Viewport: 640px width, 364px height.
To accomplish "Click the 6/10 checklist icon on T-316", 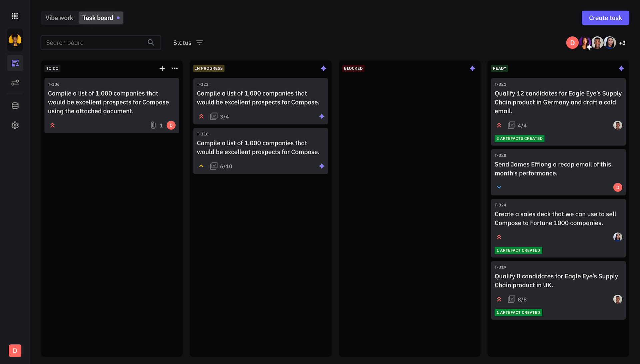I will [214, 166].
